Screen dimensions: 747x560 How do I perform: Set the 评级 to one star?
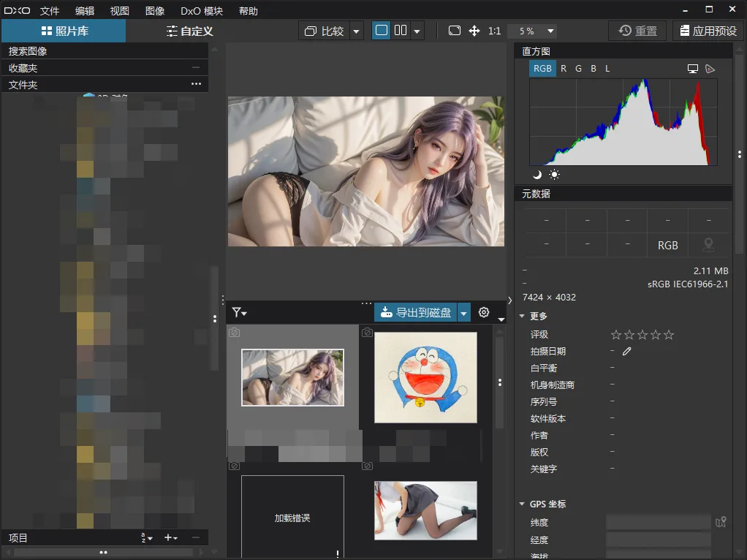pyautogui.click(x=616, y=335)
